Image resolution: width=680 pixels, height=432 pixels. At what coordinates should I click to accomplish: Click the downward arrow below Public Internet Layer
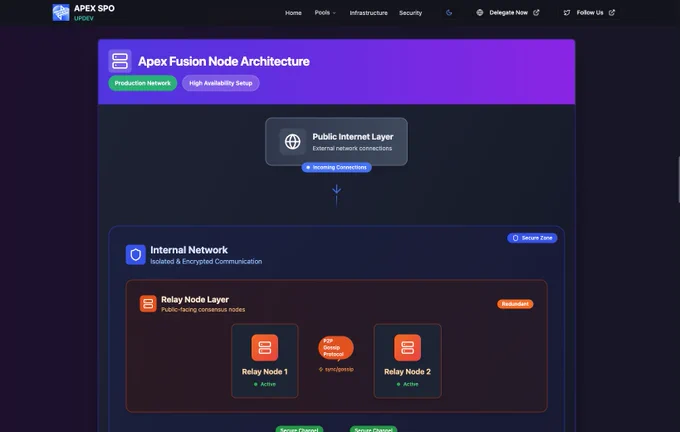(x=337, y=195)
